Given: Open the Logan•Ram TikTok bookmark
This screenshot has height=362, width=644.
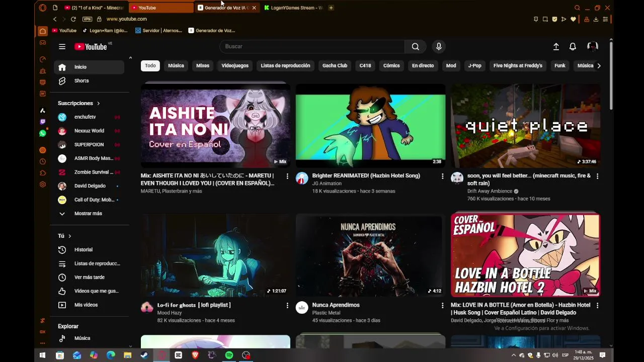Looking at the screenshot, I should (x=105, y=31).
